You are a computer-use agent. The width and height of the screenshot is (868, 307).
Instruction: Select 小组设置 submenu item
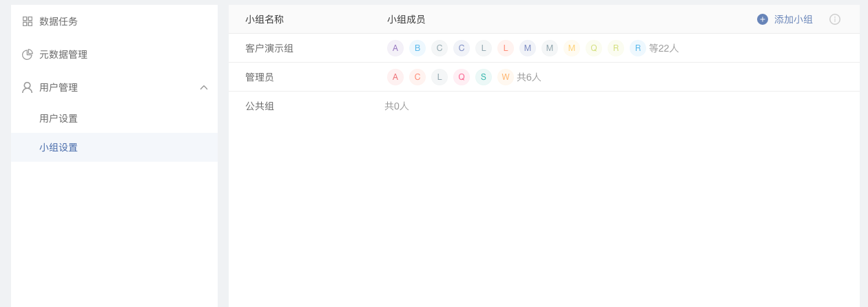pos(114,147)
